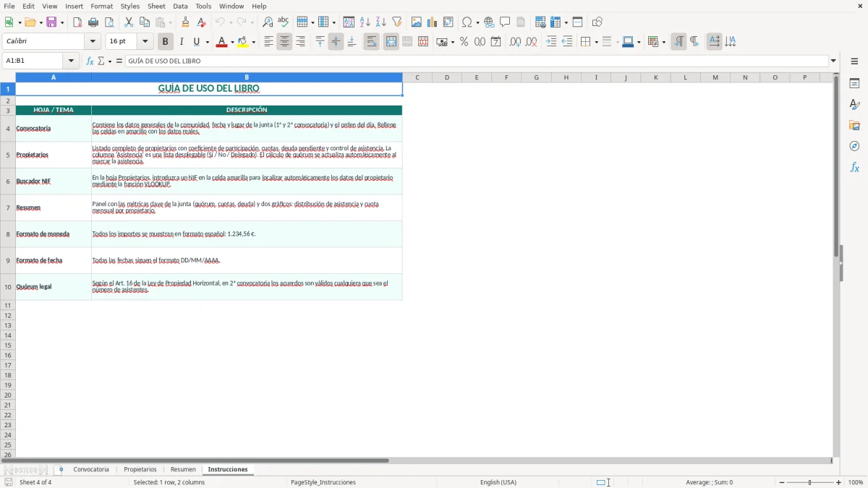Click the Copy icon
The height and width of the screenshot is (488, 868).
pyautogui.click(x=145, y=22)
